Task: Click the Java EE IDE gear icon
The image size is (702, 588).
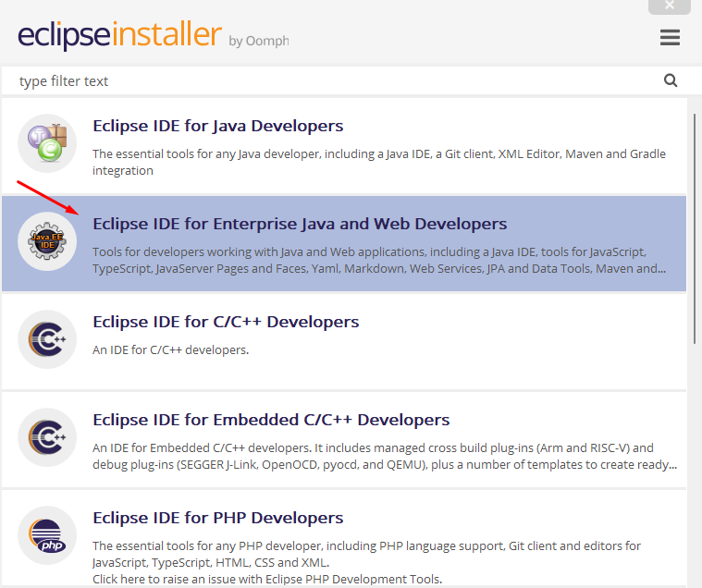Action: click(47, 241)
